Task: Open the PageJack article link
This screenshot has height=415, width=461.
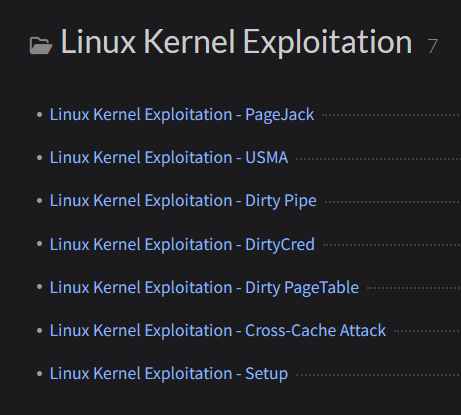Action: point(182,115)
